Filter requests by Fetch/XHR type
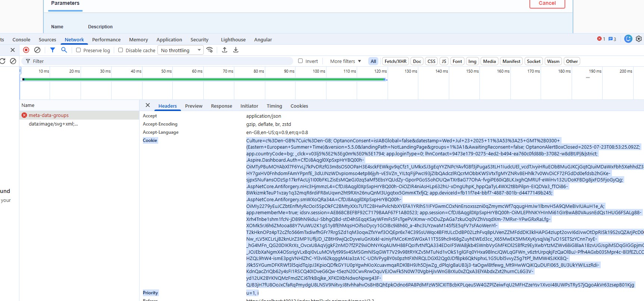Screen dimensions: 644x301 (396, 61)
